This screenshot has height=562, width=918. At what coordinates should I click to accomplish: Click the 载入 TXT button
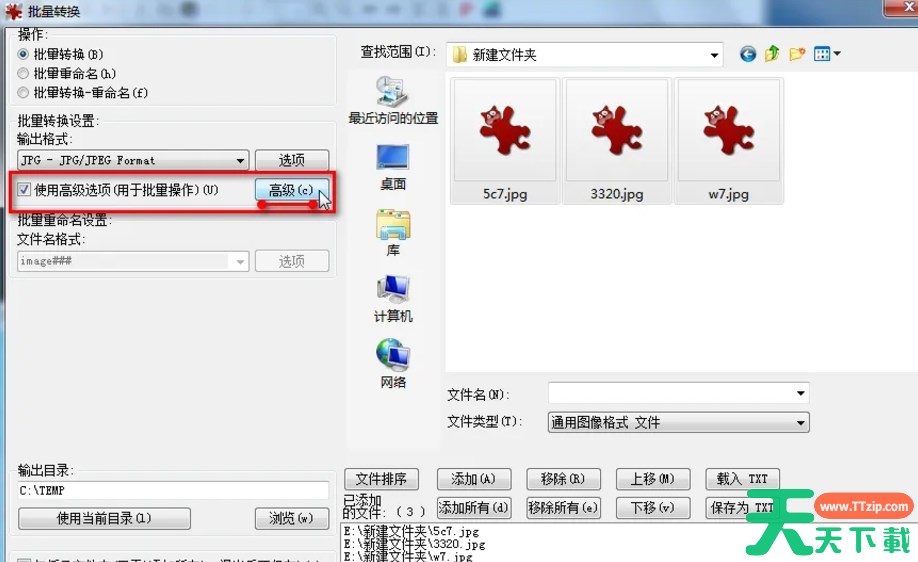coord(742,479)
